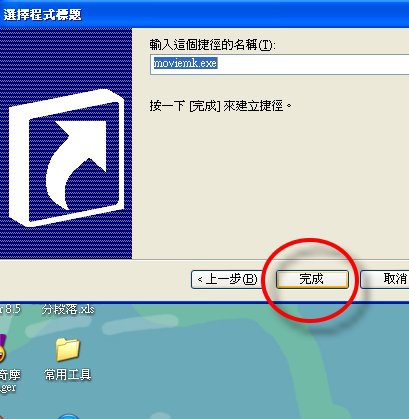The image size is (409, 419).
Task: Click the 選擇程式標題 dialog title bar
Action: coord(204,14)
